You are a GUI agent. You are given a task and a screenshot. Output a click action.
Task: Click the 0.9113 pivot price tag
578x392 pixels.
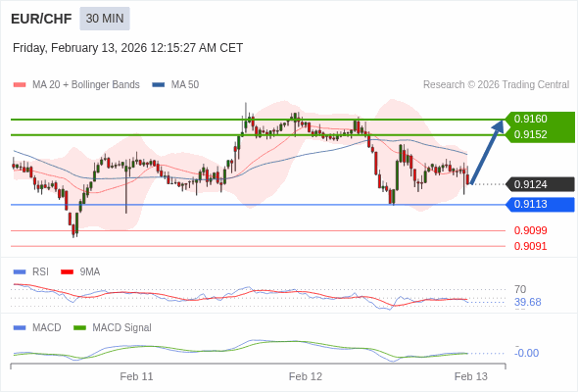click(541, 204)
